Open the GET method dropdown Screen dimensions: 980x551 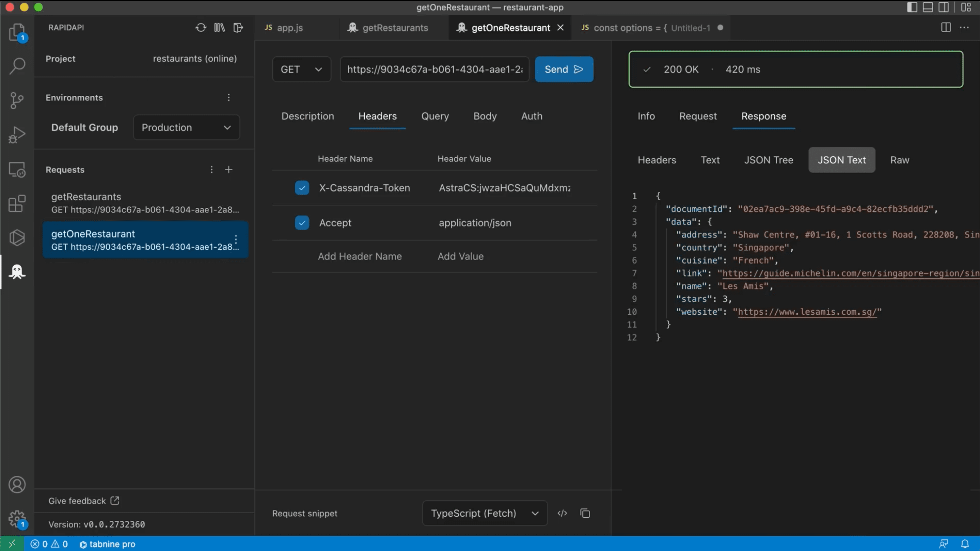tap(302, 69)
